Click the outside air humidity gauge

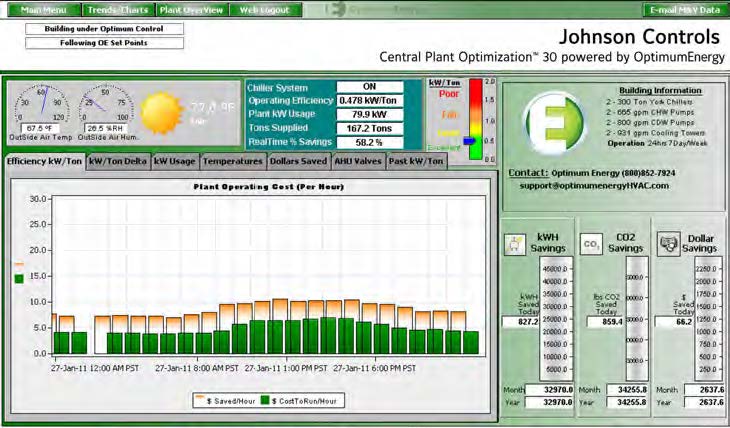point(106,103)
